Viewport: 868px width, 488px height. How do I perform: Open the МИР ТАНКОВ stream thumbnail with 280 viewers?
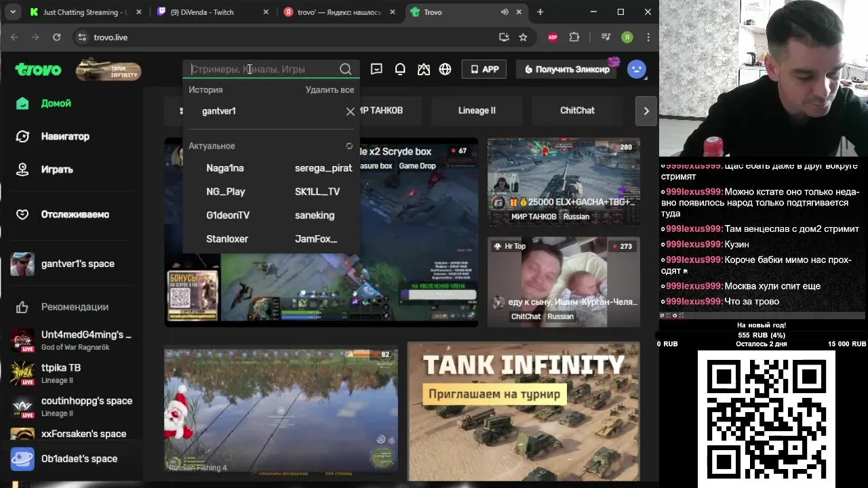click(x=564, y=182)
